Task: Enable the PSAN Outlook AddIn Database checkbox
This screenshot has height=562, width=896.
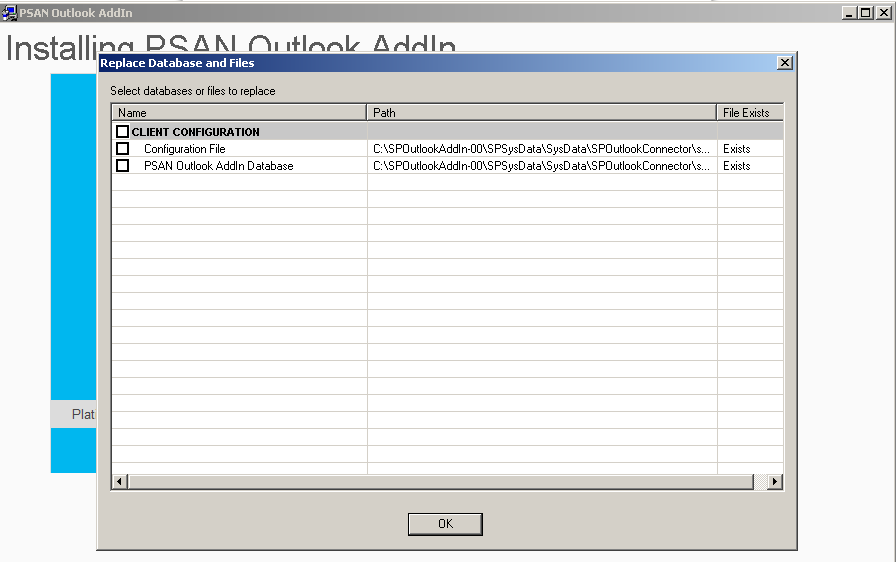Action: click(122, 166)
